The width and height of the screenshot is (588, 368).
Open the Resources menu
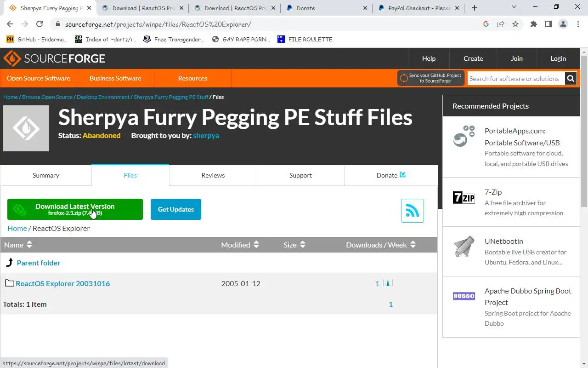tap(192, 78)
